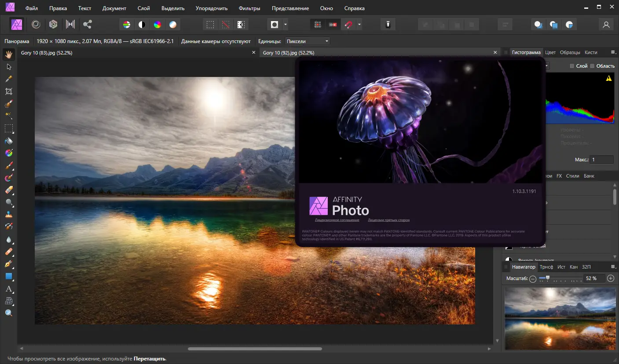The width and height of the screenshot is (619, 364).
Task: Select the Flood Fill tool
Action: [x=8, y=141]
